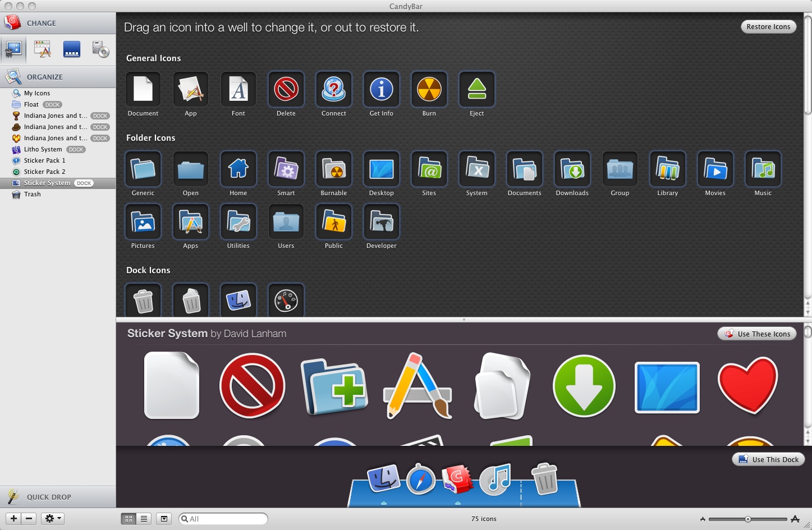The width and height of the screenshot is (812, 530).
Task: Switch to icon grid view
Action: tap(129, 519)
